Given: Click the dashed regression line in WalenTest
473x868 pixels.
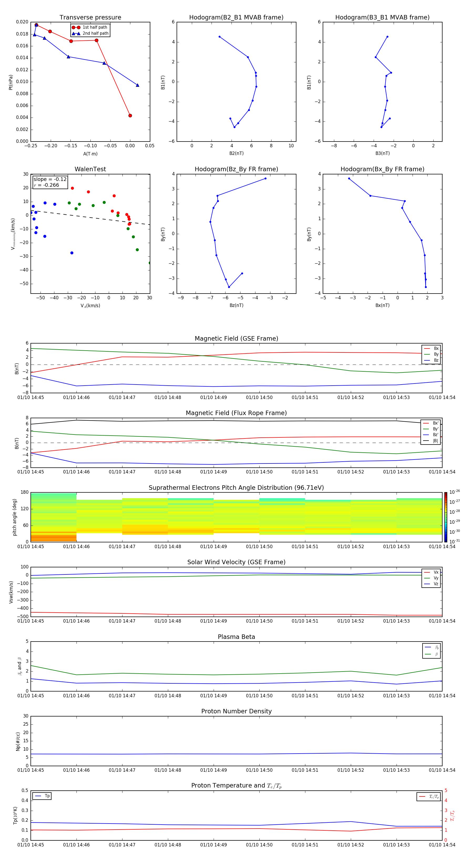Looking at the screenshot, I should click(90, 218).
